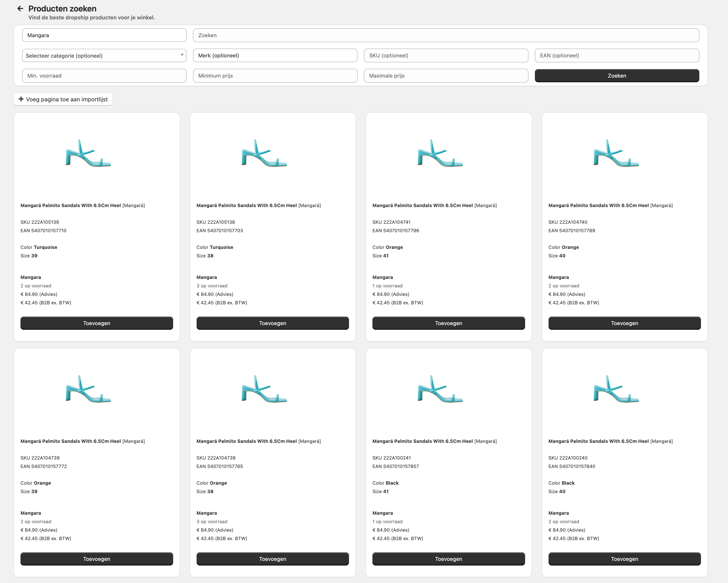Click the Min. voorraad field
The width and height of the screenshot is (728, 583).
(104, 76)
